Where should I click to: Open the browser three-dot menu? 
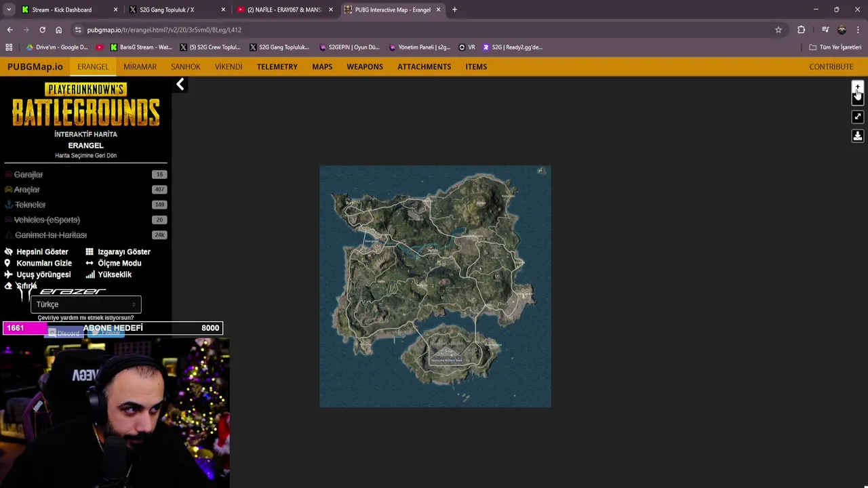pos(858,30)
